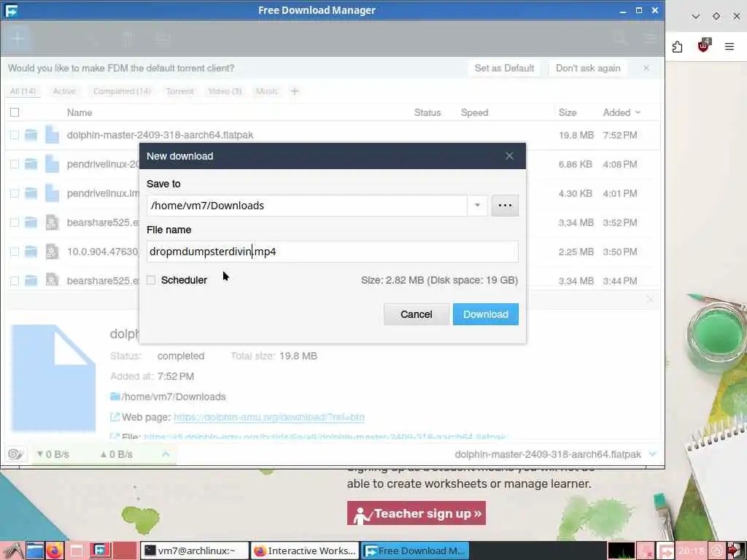Check the 3:44 PM bearshare525 row checkbox
Image resolution: width=747 pixels, height=560 pixels.
tap(15, 281)
